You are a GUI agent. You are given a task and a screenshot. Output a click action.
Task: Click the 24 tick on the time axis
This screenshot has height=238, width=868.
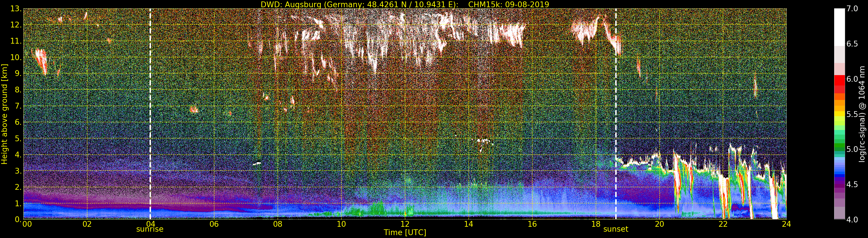786,224
